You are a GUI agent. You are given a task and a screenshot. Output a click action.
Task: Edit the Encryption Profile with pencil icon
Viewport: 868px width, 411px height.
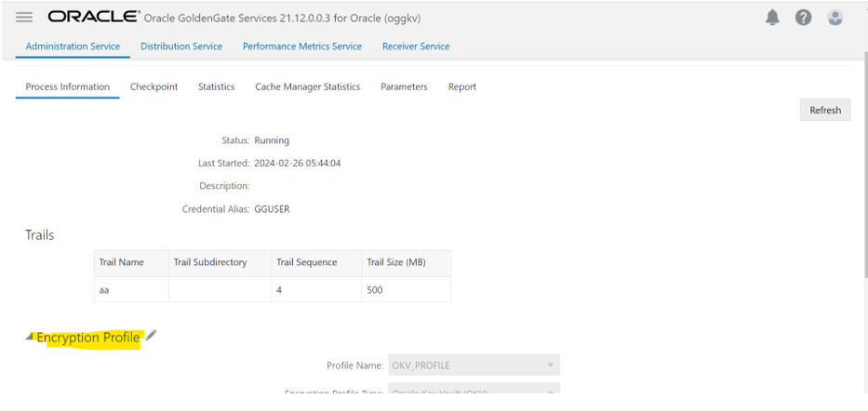point(151,336)
